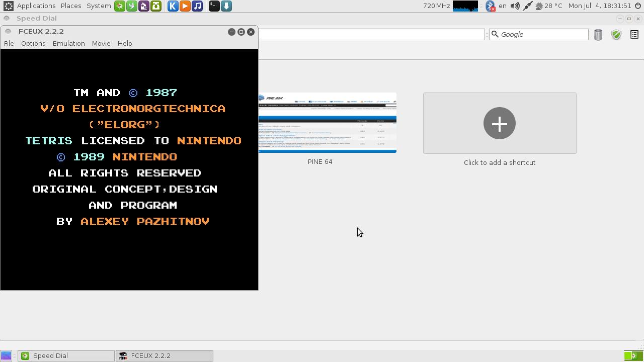Open the File menu in FCEUX
The image size is (644, 362).
(9, 44)
